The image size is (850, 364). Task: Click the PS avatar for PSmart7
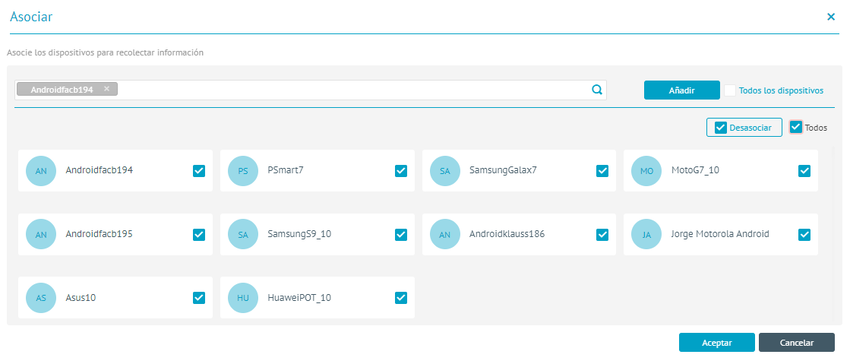pyautogui.click(x=243, y=171)
